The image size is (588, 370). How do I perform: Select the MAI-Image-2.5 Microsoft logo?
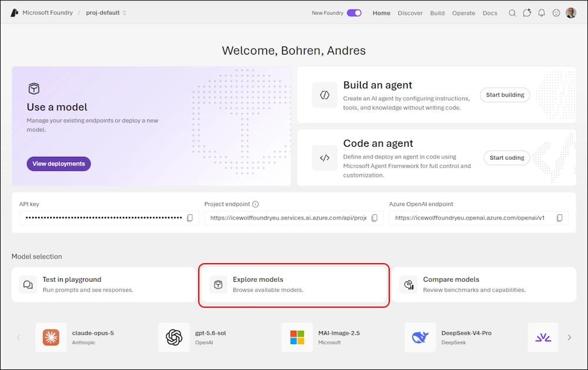pos(297,338)
